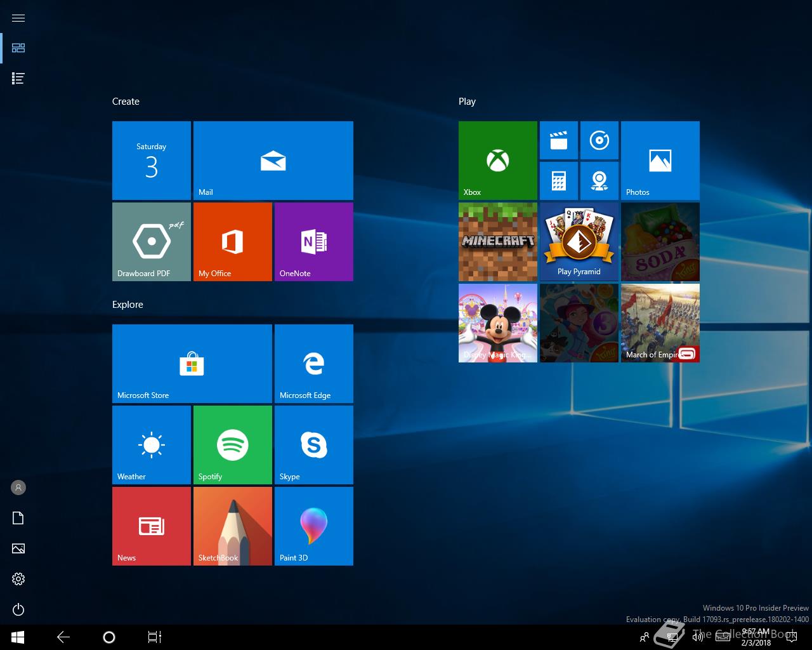Open the user account menu
The height and width of the screenshot is (650, 812).
point(18,487)
